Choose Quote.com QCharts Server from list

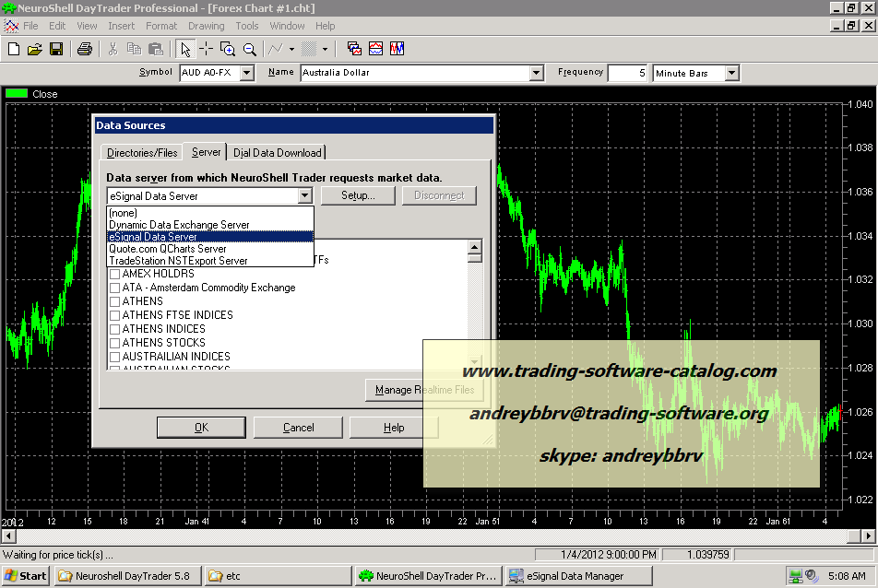coord(167,249)
